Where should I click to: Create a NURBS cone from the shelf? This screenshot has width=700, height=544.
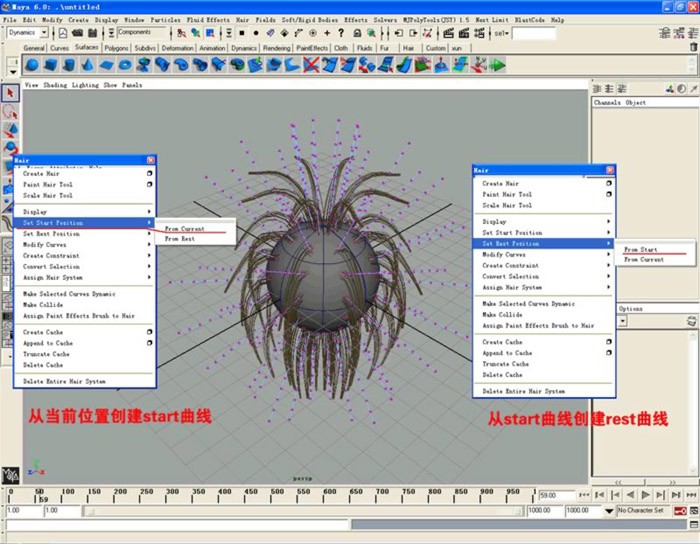88,65
